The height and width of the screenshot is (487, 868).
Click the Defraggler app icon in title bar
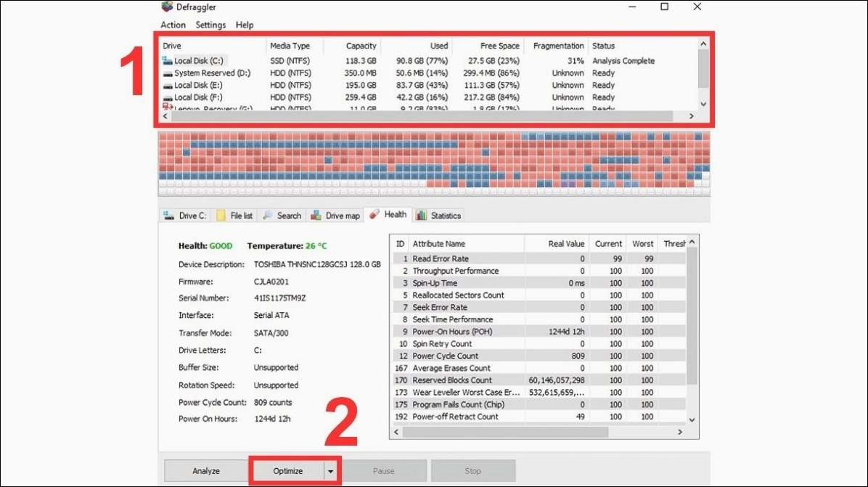pyautogui.click(x=167, y=7)
